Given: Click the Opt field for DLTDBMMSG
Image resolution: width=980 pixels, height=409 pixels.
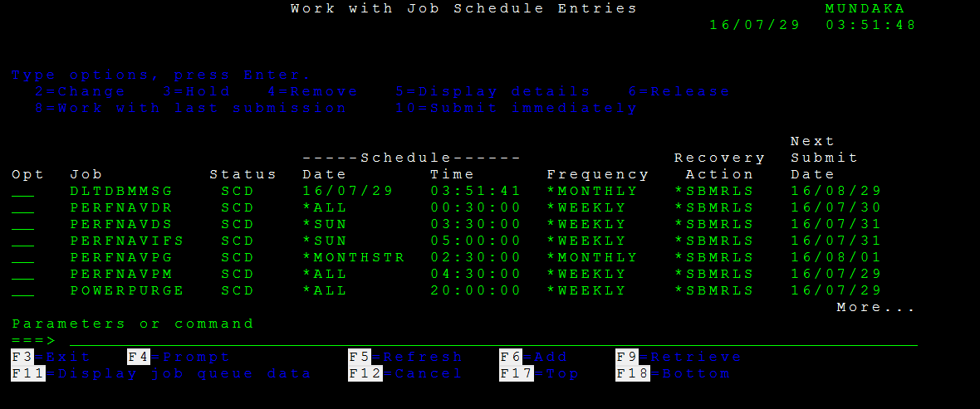Looking at the screenshot, I should click(x=23, y=192).
